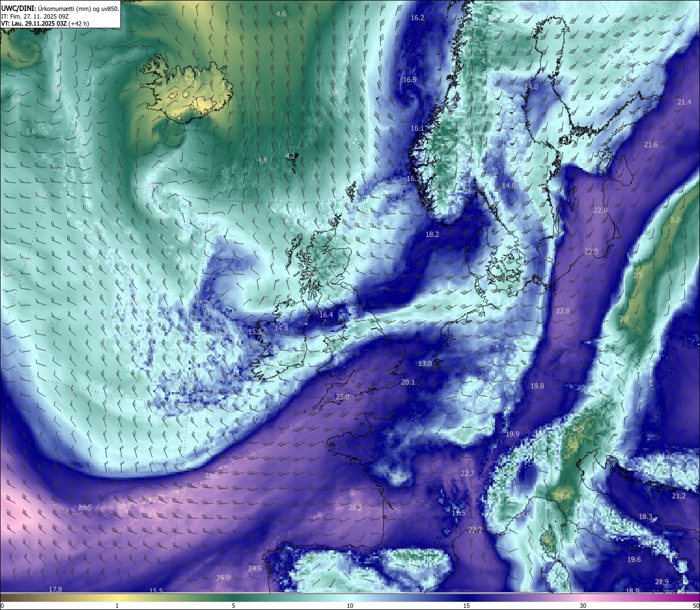Click the 22.8 value label

[x=563, y=311]
